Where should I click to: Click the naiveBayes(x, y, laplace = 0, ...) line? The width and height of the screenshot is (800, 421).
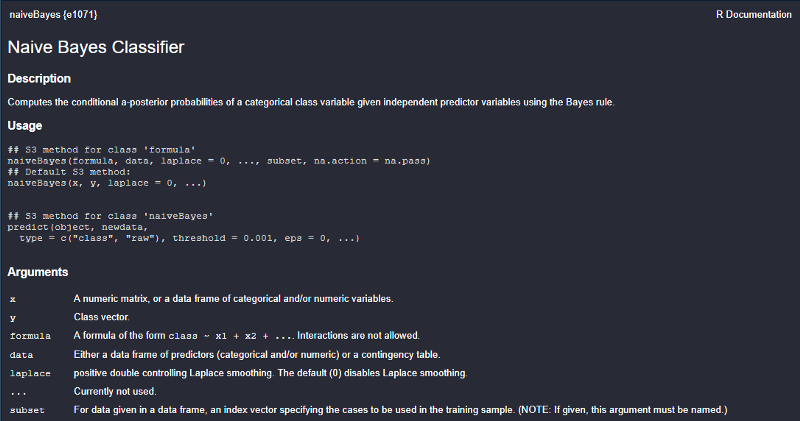[x=107, y=183]
